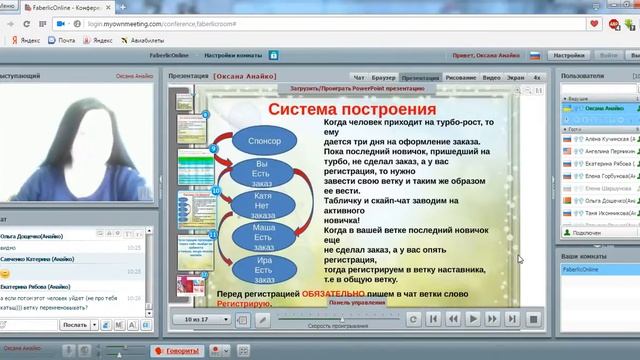Open the Авиабилеты bookmark
Image resolution: width=640 pixels, height=360 pixels.
[x=142, y=40]
